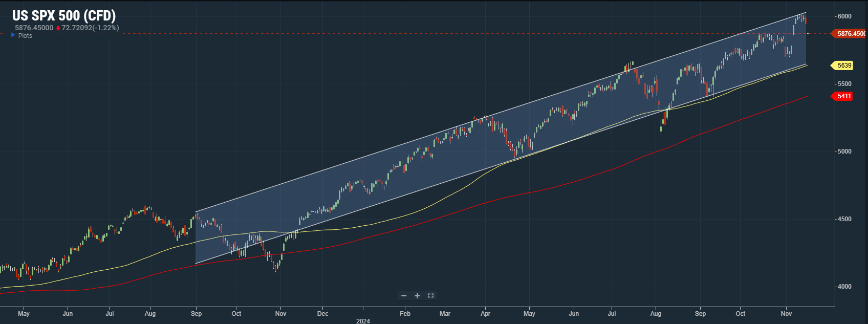The height and width of the screenshot is (324, 868).
Task: Zoom out with the minus icon
Action: [404, 295]
